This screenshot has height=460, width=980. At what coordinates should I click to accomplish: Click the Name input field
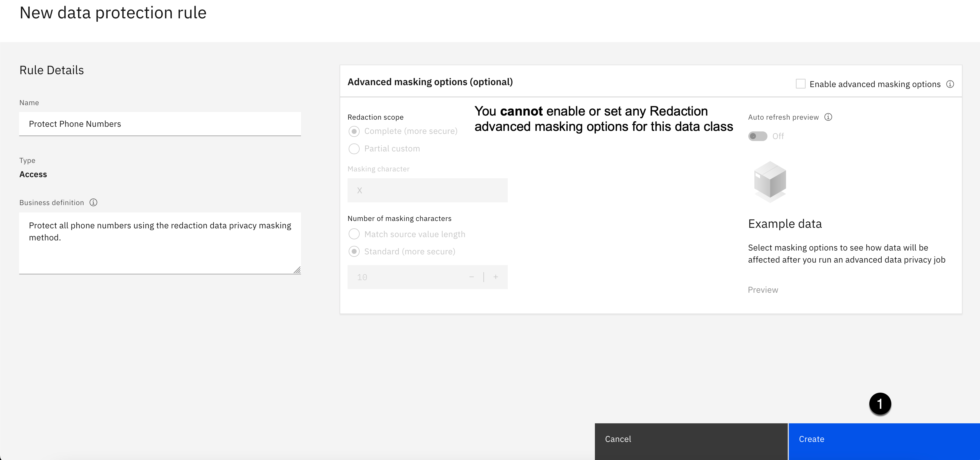coord(160,124)
